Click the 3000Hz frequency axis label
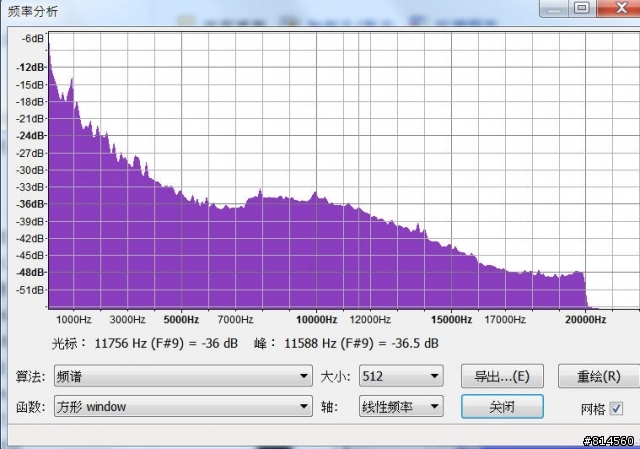The height and width of the screenshot is (449, 640). click(x=127, y=319)
